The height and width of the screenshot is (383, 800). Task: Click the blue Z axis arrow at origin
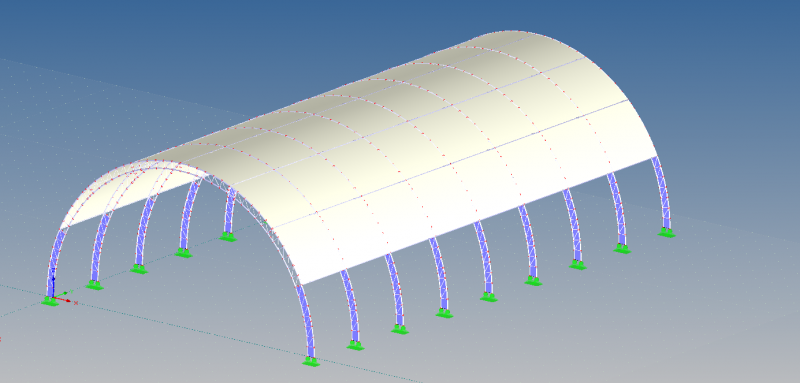[x=53, y=282]
